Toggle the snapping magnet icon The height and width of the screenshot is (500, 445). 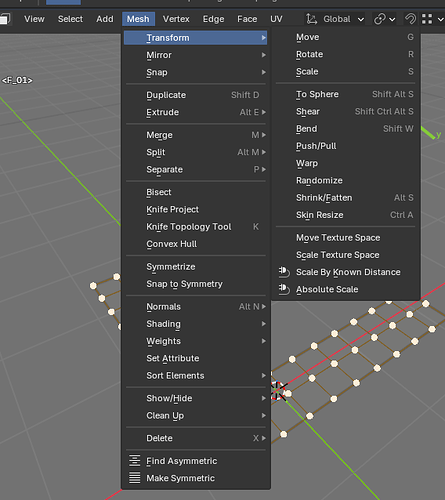[410, 19]
